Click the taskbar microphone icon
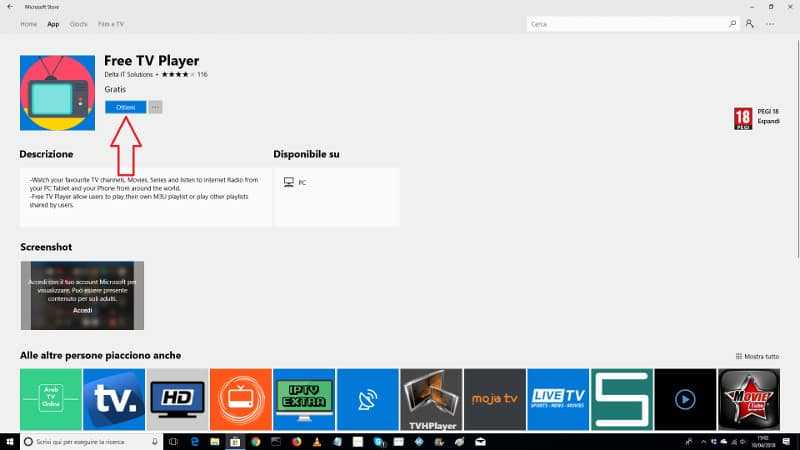Image resolution: width=800 pixels, height=450 pixels. (155, 442)
